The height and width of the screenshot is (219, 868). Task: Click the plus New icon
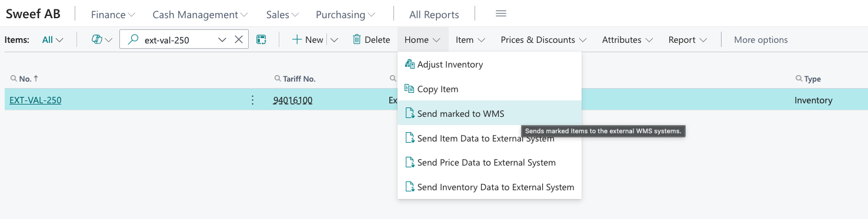[x=297, y=39]
